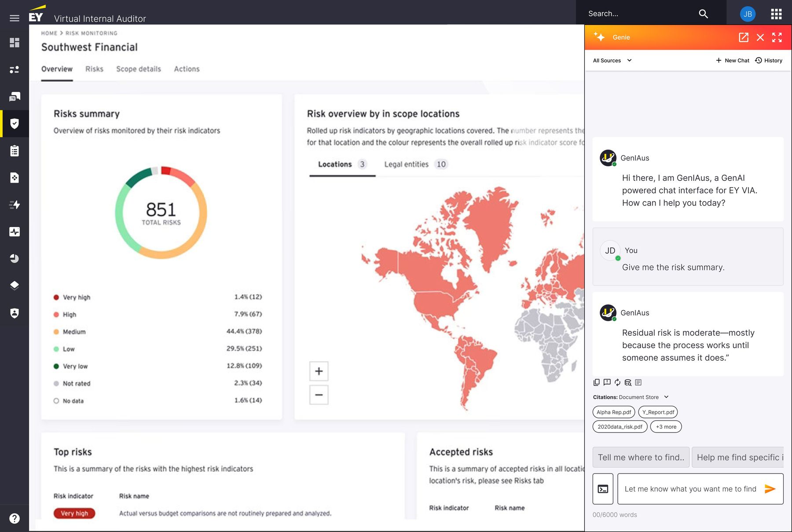Open chat History in Genie
Viewport: 792px width, 532px height.
769,60
